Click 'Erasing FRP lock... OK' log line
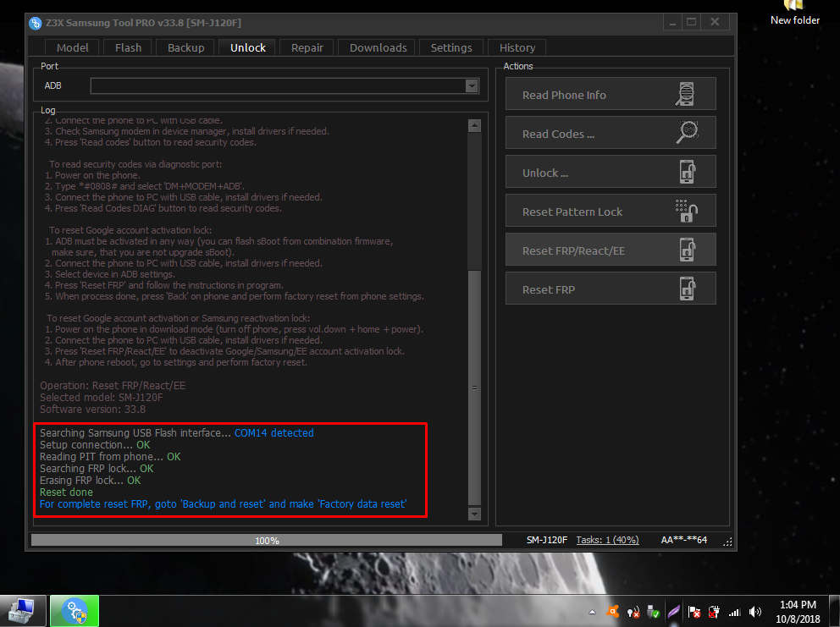 90,481
